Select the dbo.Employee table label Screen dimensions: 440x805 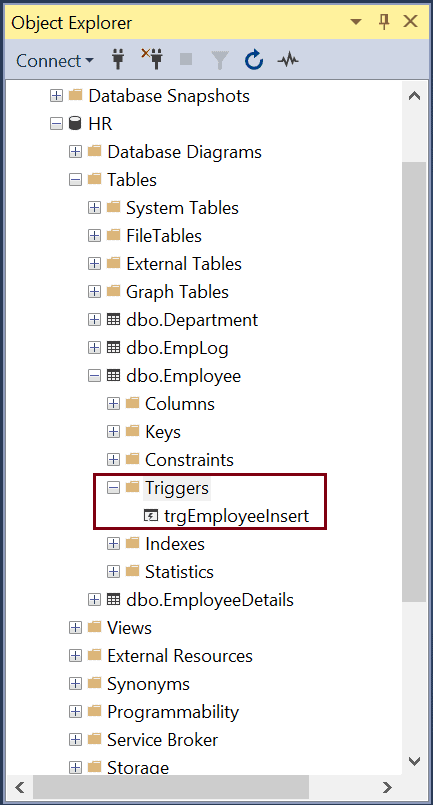click(183, 376)
